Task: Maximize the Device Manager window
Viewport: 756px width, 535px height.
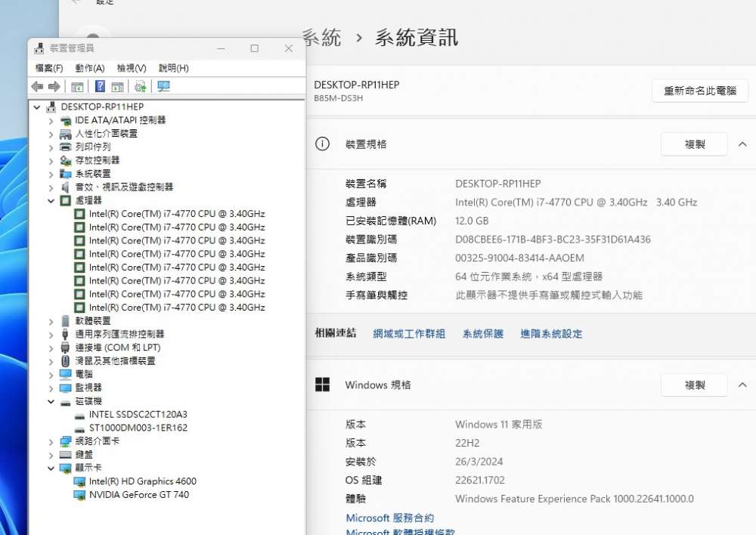Action: tap(255, 48)
